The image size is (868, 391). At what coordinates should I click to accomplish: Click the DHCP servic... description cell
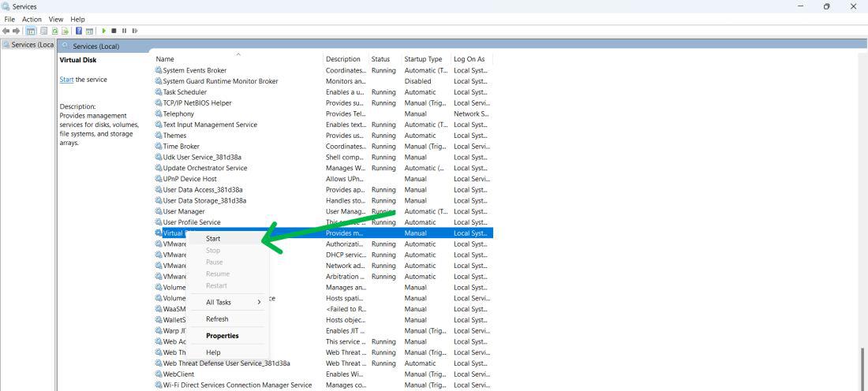tap(346, 255)
